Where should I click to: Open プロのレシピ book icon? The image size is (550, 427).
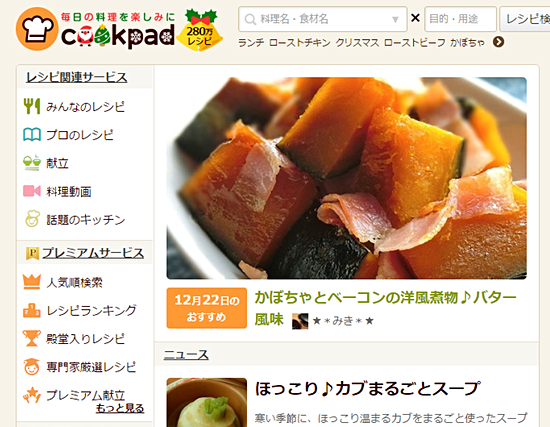click(32, 135)
